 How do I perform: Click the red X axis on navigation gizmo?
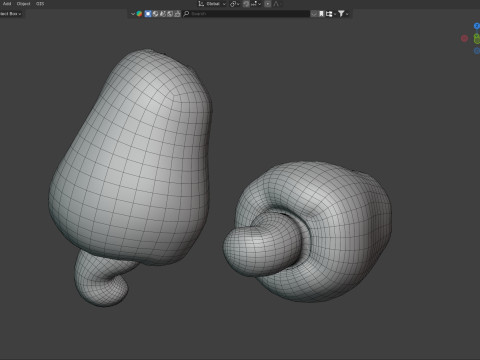464,38
